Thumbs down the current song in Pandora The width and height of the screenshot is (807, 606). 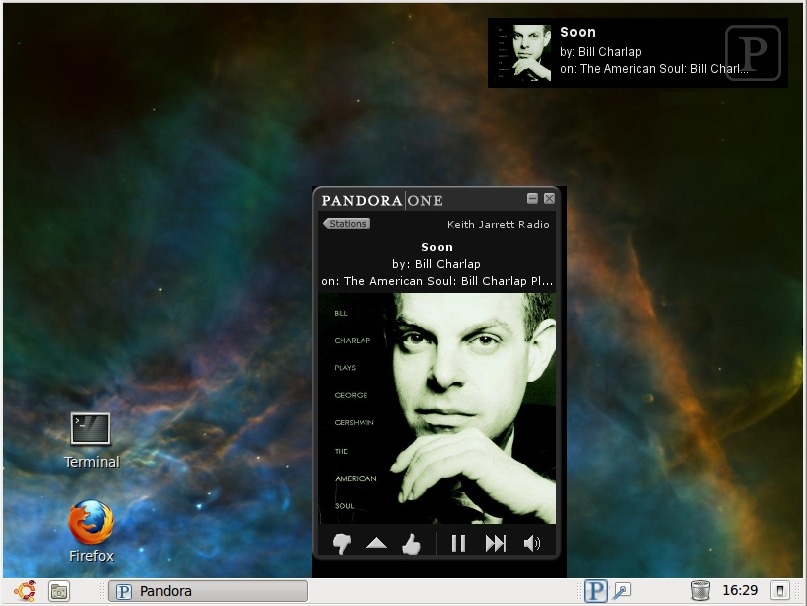point(342,544)
